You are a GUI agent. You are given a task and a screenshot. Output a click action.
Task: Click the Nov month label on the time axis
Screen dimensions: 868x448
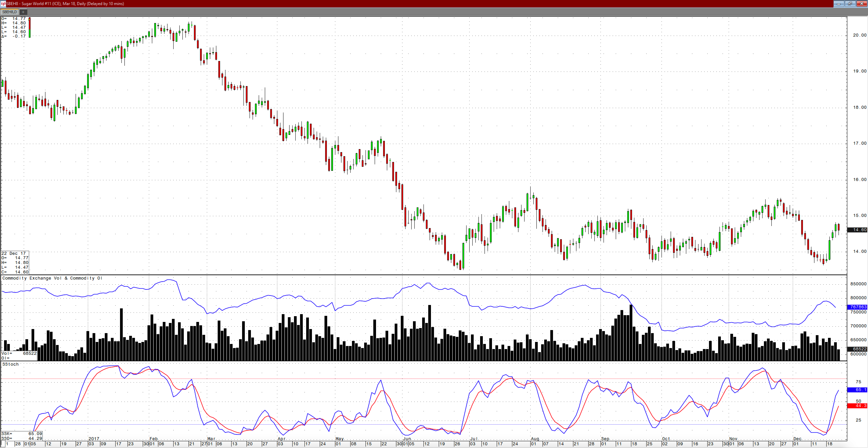(733, 439)
